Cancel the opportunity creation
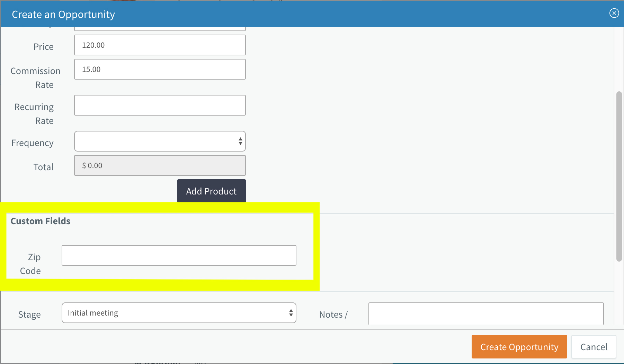 click(x=594, y=347)
